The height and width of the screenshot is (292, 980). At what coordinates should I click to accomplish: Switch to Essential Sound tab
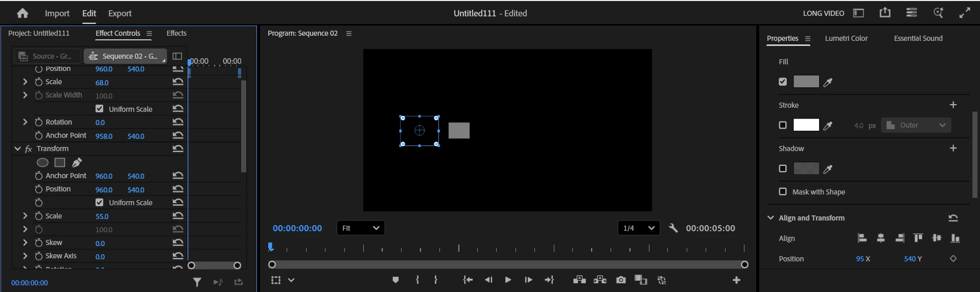pos(918,38)
